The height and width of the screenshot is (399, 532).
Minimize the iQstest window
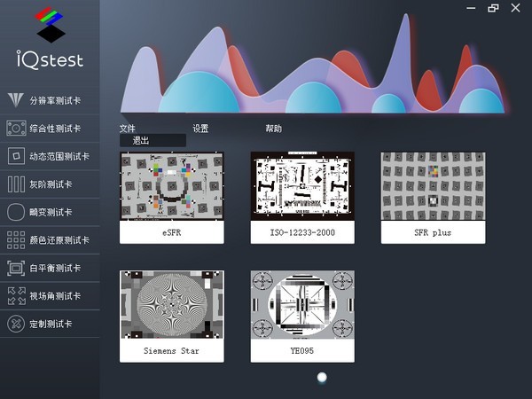[471, 8]
